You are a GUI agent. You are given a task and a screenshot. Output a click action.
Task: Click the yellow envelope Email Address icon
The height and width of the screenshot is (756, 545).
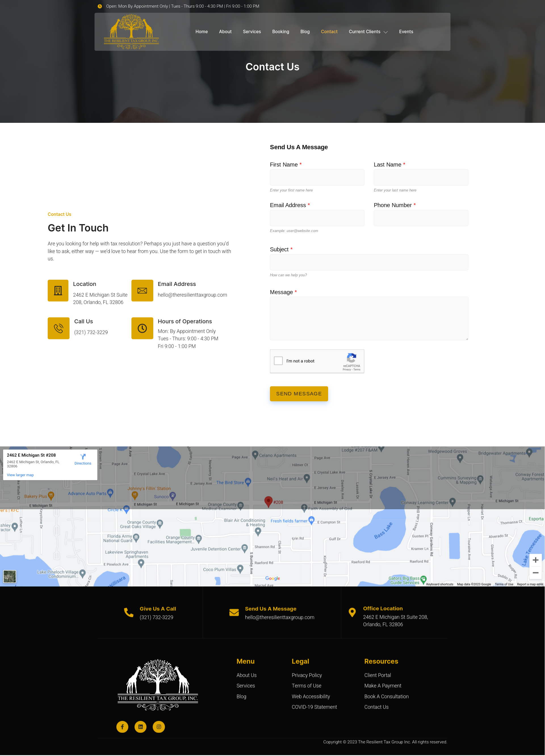click(x=142, y=290)
